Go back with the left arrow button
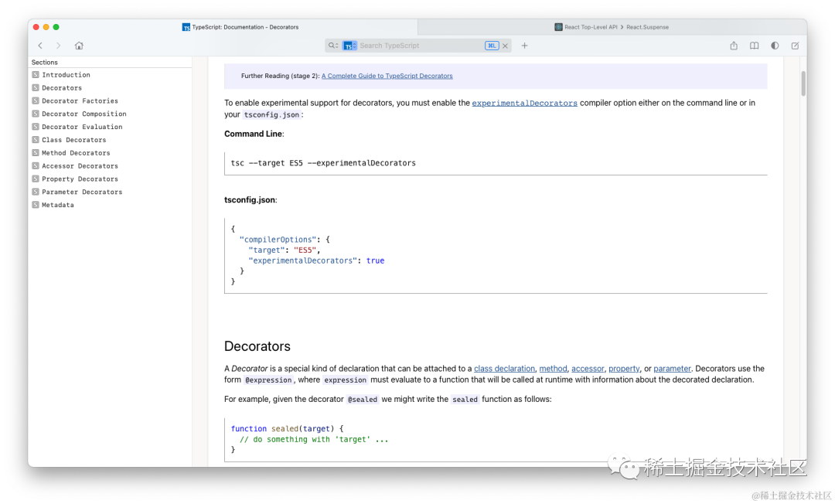 40,46
